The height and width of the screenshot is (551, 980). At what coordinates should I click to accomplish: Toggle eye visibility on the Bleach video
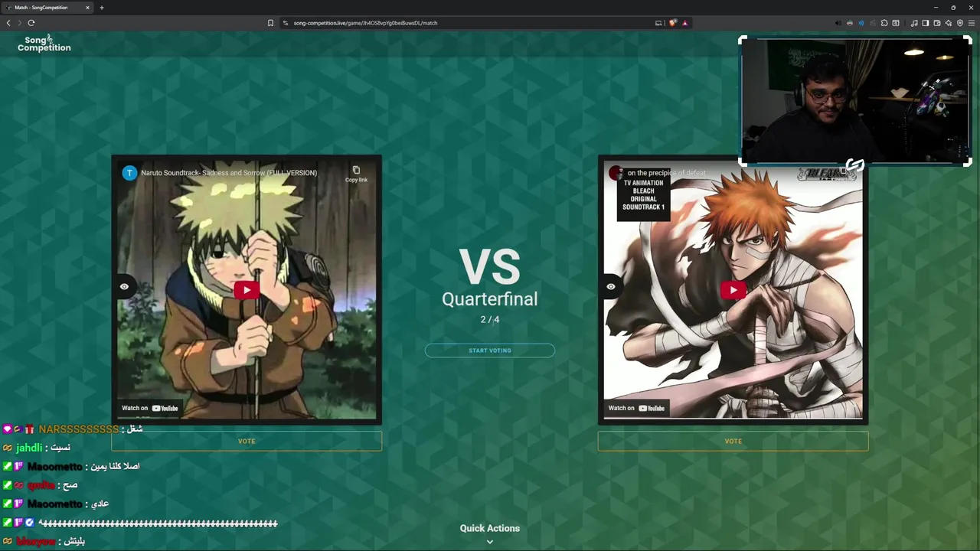(x=611, y=287)
